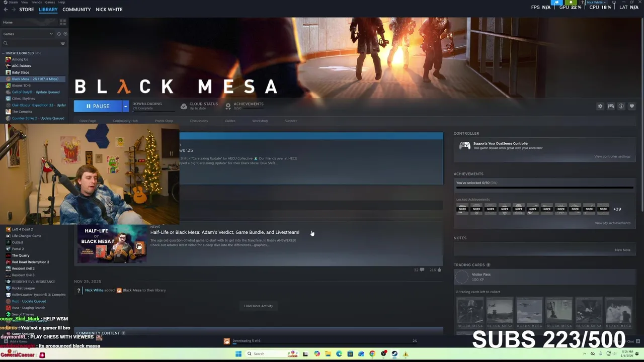
Task: Open the Half-Life or Black Mesa news thumbnail
Action: (112, 244)
